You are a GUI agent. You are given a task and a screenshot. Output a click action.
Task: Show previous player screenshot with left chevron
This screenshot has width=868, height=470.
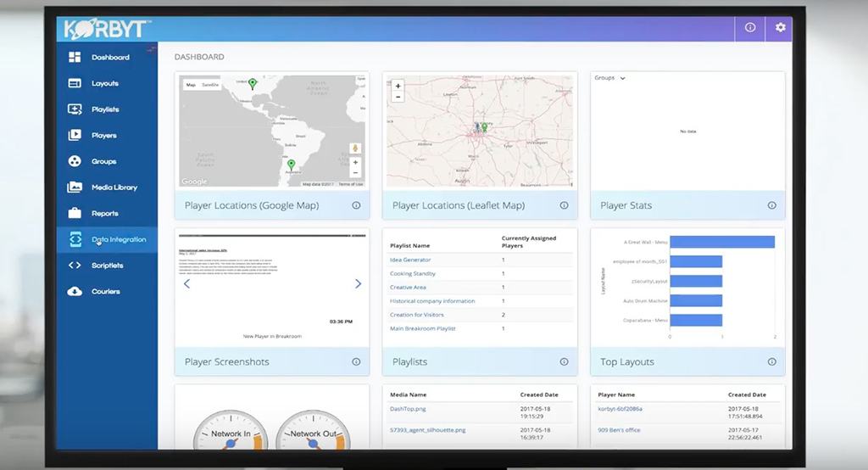point(186,284)
